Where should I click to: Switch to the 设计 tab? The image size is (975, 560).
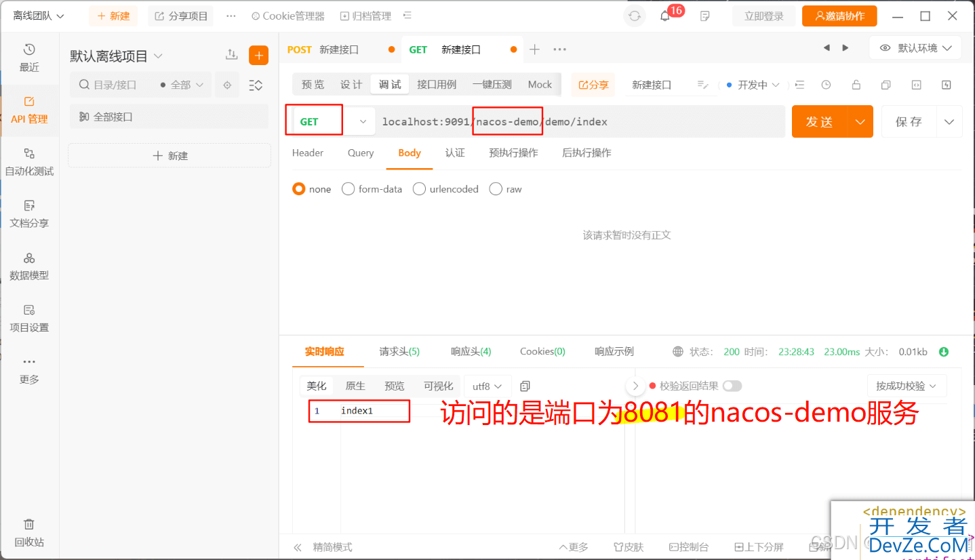351,85
